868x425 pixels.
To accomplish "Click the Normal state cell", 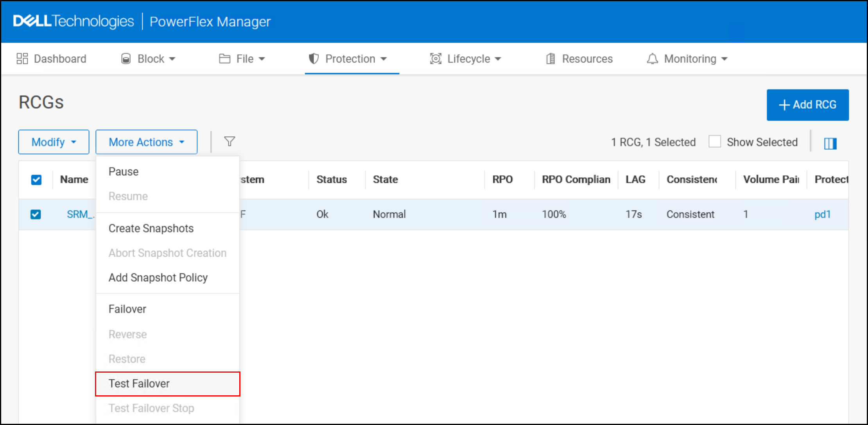I will 389,214.
